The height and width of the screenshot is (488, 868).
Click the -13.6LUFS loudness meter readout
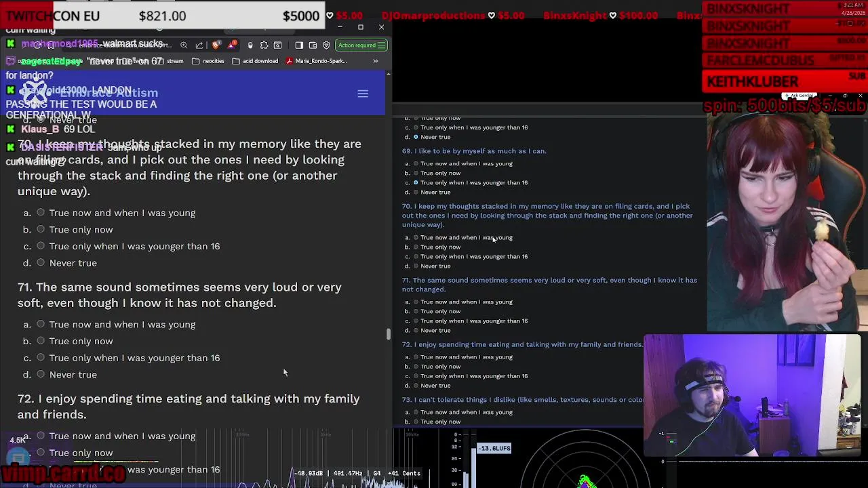click(494, 448)
